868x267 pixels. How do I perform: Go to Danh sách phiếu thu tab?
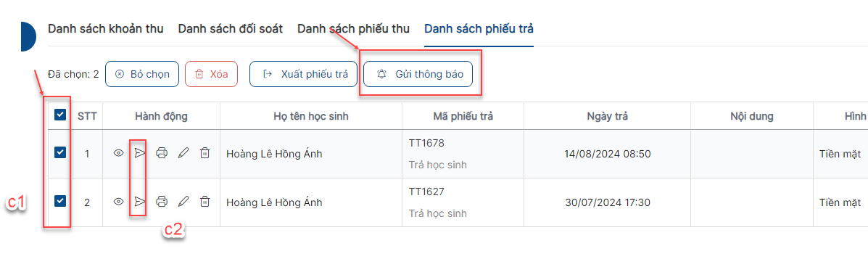(x=353, y=29)
